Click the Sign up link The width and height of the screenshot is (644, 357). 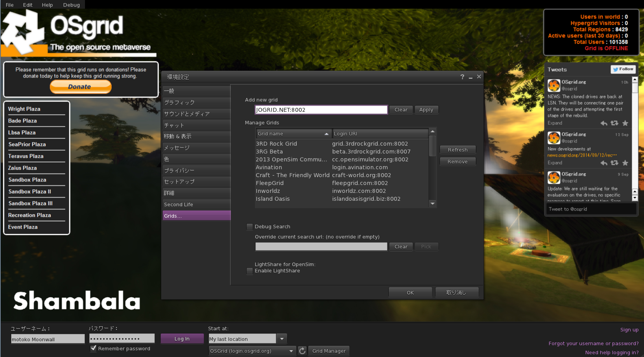coord(629,330)
